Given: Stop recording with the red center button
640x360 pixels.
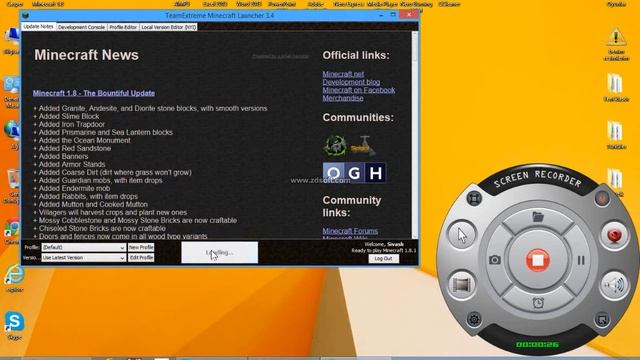Looking at the screenshot, I should pos(538,260).
